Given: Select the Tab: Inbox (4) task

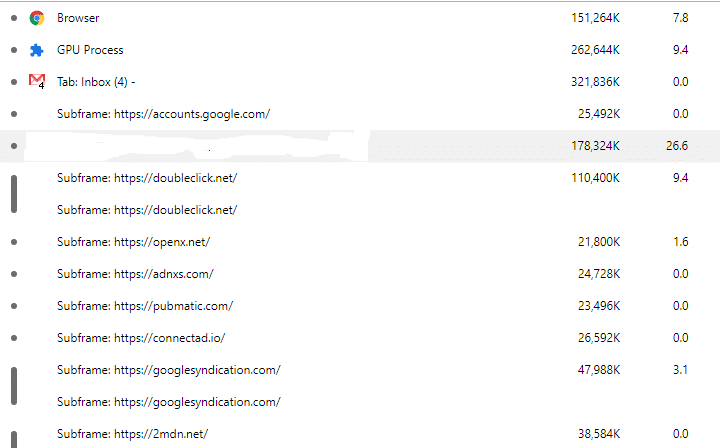Looking at the screenshot, I should (x=96, y=82).
